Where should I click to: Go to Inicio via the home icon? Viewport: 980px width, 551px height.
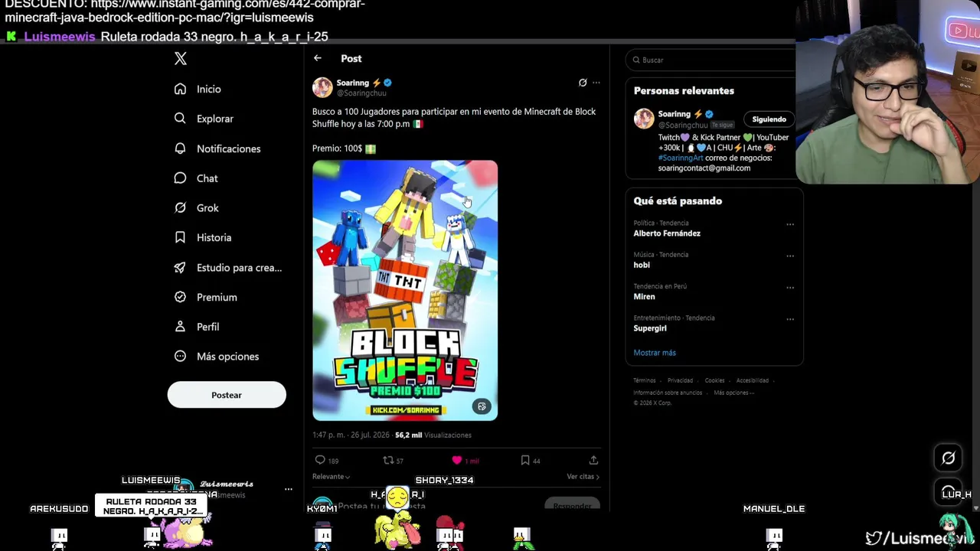[x=180, y=89]
